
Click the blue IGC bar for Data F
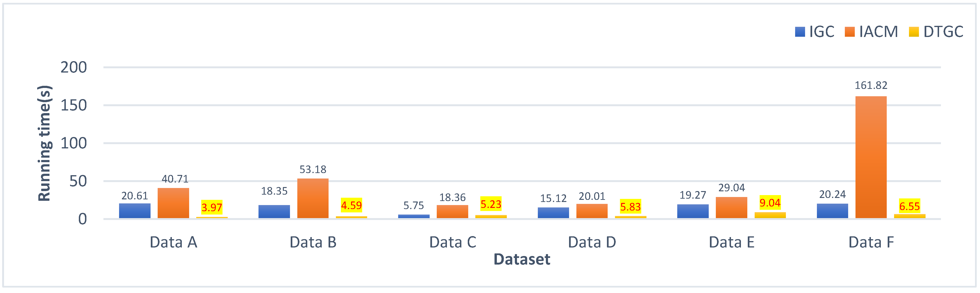[832, 211]
